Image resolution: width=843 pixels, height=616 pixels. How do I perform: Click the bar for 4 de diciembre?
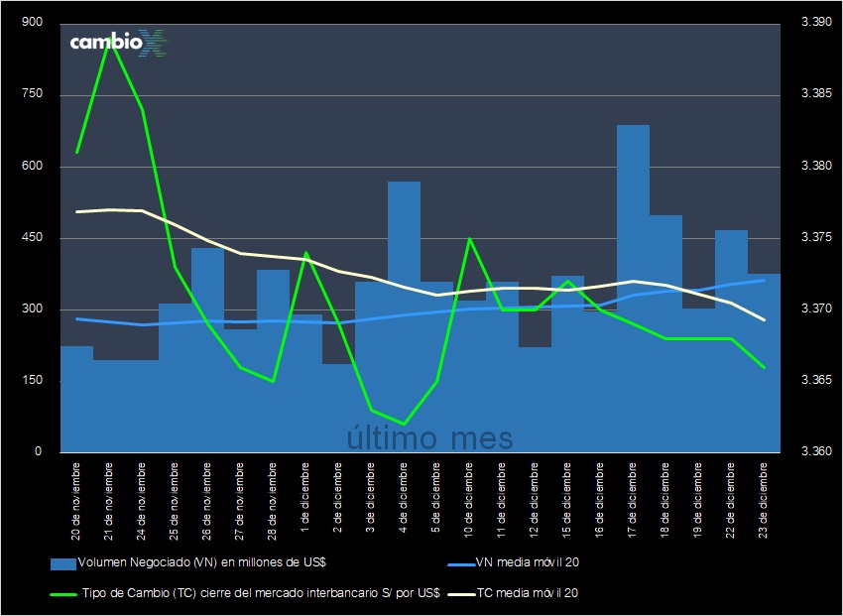pyautogui.click(x=403, y=298)
